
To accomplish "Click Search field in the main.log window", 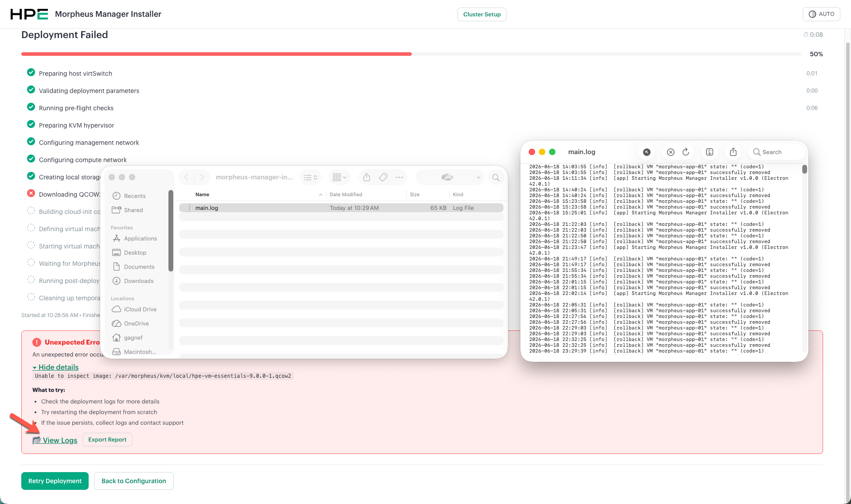I will coord(777,152).
